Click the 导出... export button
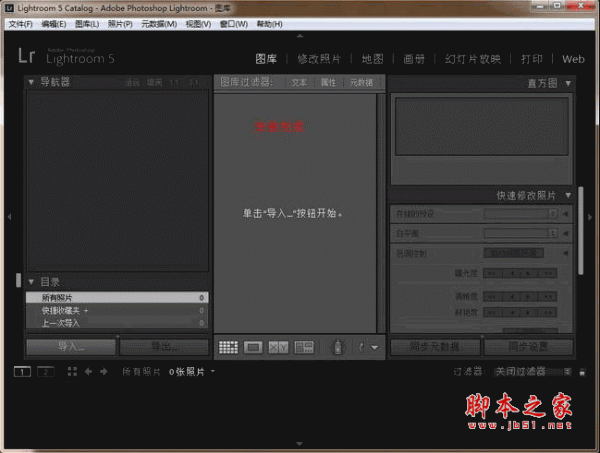The image size is (600, 453). tap(164, 347)
